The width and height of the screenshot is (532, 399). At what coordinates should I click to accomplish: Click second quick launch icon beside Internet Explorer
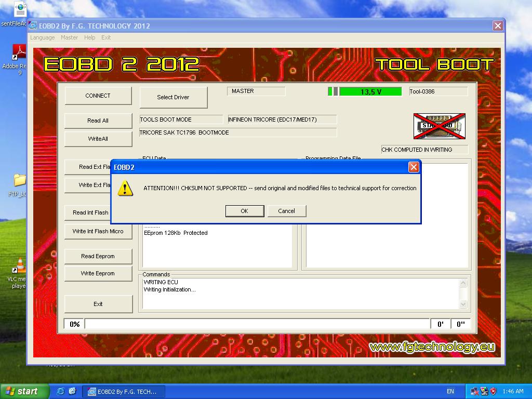tap(73, 391)
